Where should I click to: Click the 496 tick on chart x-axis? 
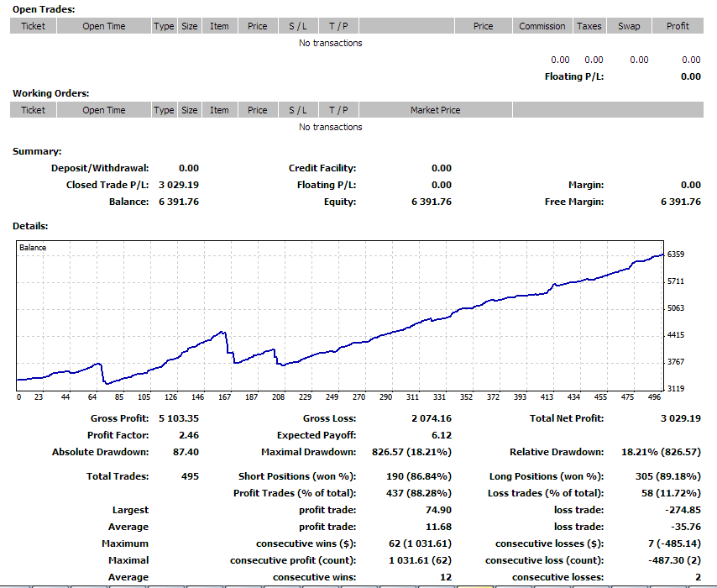point(653,397)
